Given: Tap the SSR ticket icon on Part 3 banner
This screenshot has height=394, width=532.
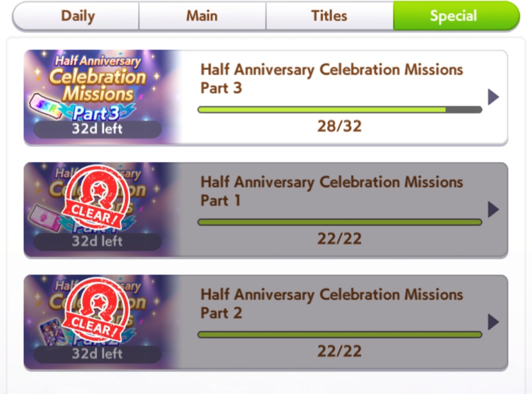Looking at the screenshot, I should (45, 107).
